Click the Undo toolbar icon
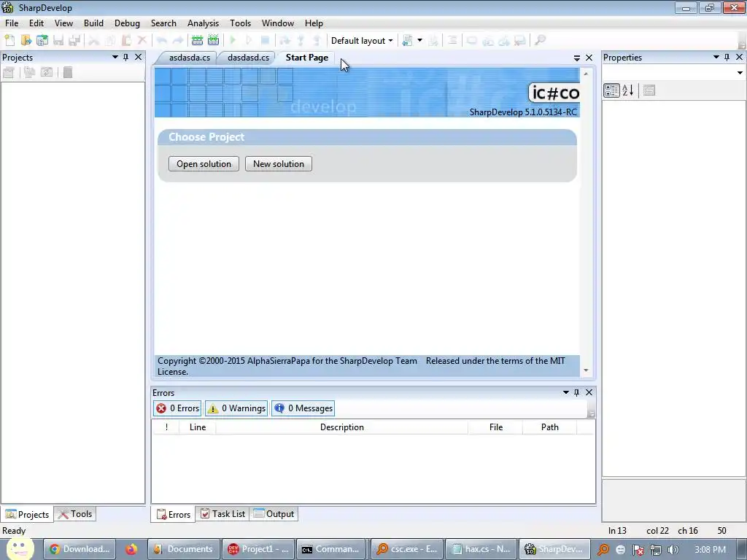This screenshot has width=747, height=560. pyautogui.click(x=162, y=41)
